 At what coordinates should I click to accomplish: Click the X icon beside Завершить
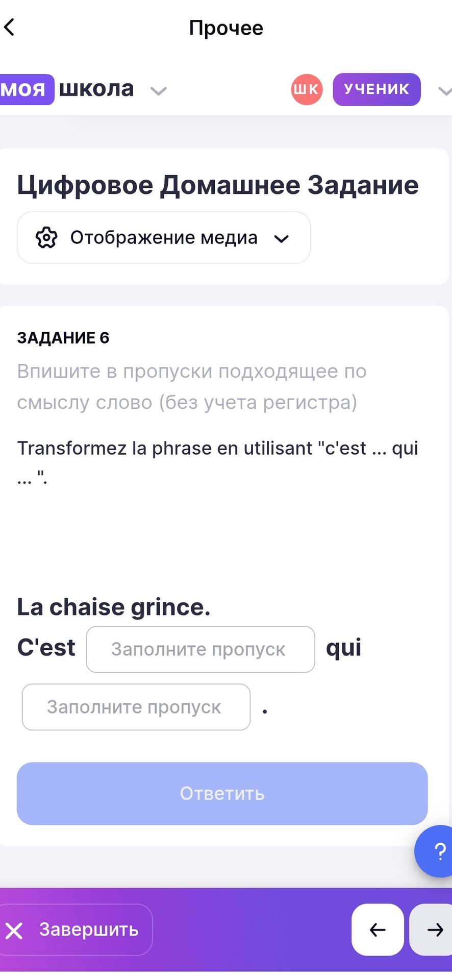pyautogui.click(x=14, y=930)
